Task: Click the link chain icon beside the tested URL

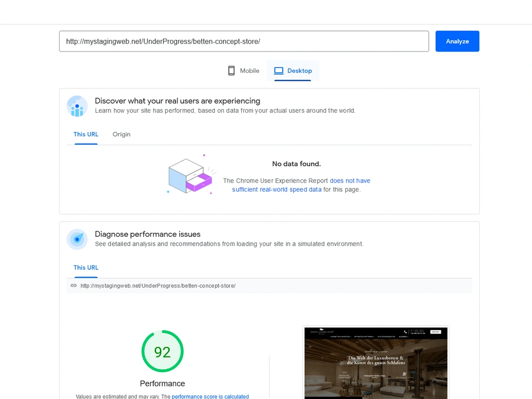Action: pos(73,286)
